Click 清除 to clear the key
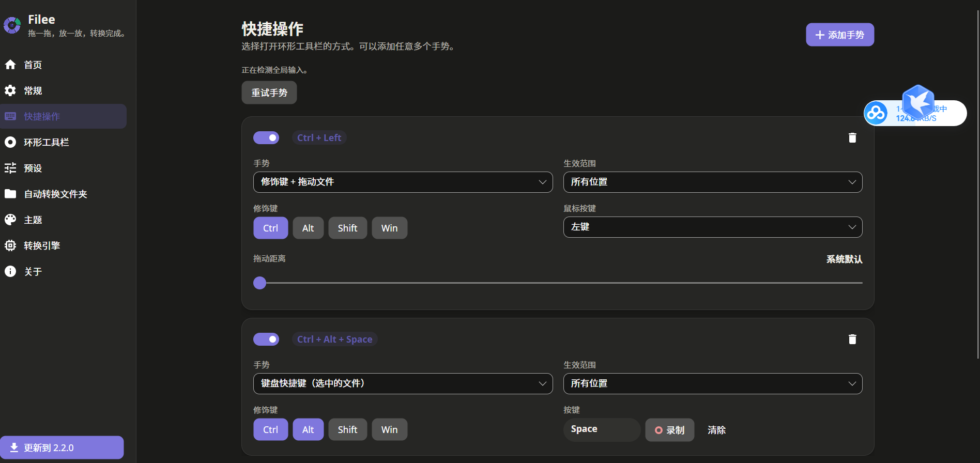The height and width of the screenshot is (463, 980). tap(716, 430)
